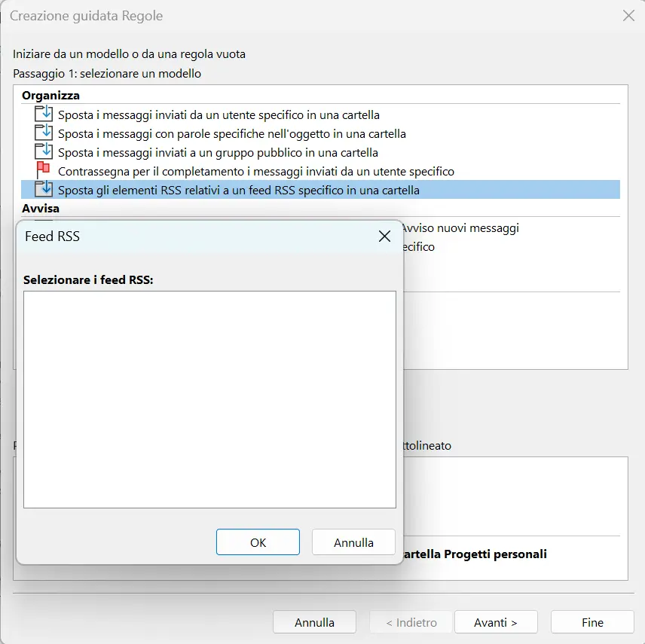Screen dimensions: 645x644
Task: Close the Feed RSS dialog with its X
Action: 384,236
